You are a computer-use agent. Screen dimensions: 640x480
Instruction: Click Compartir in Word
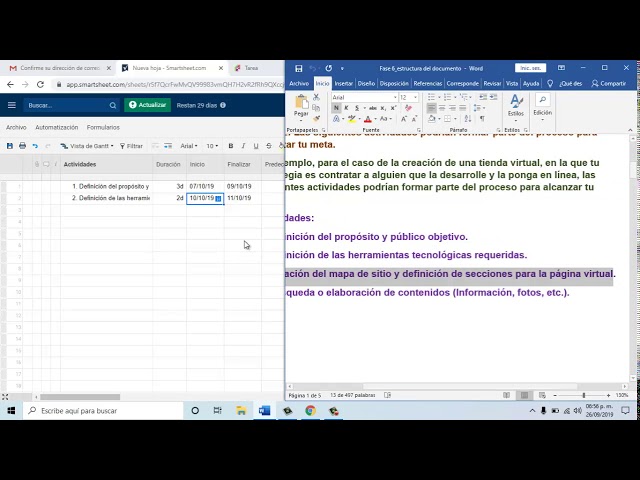tap(609, 84)
